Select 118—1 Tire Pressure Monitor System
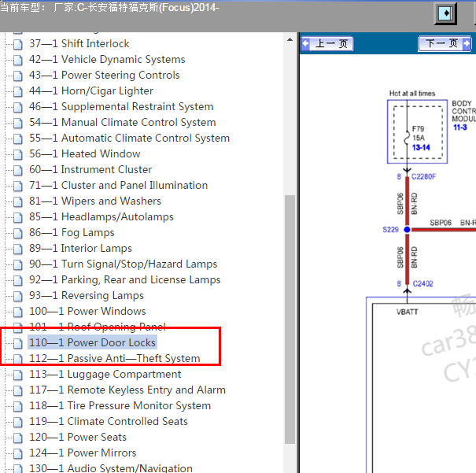 point(120,406)
